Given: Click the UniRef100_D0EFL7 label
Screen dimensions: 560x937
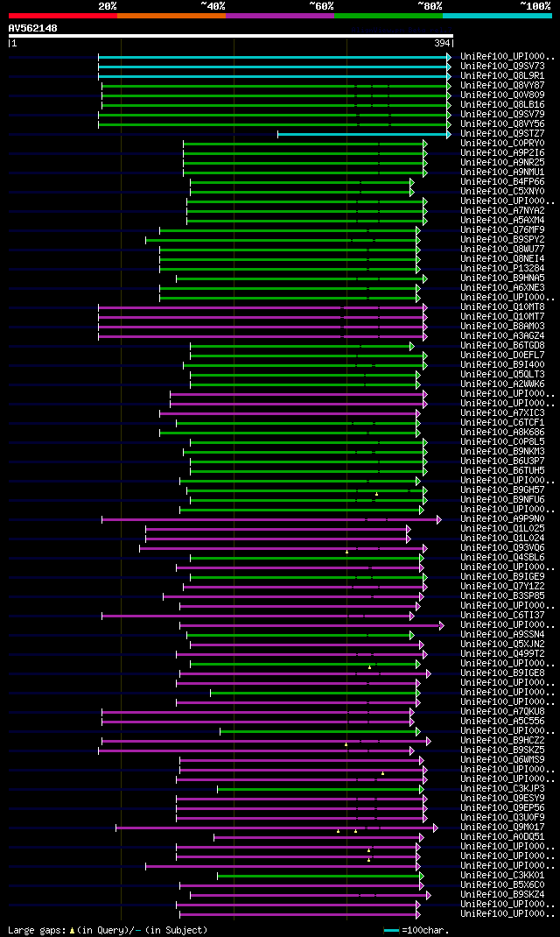Looking at the screenshot, I should [x=502, y=355].
